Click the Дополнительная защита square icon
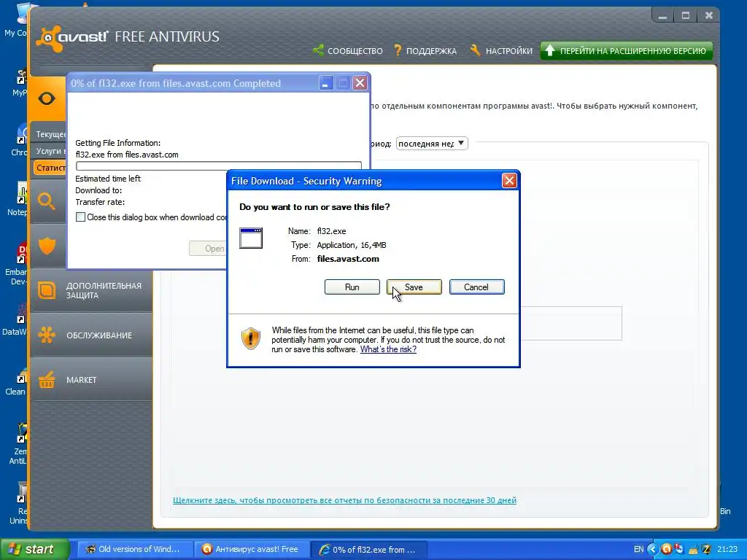The width and height of the screenshot is (747, 560). 47,290
